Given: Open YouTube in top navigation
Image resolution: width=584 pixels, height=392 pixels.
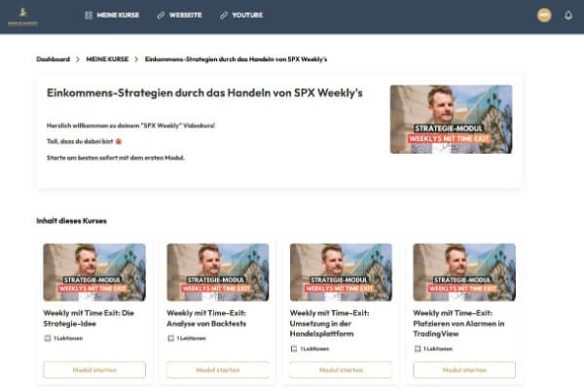Looking at the screenshot, I should (x=247, y=16).
